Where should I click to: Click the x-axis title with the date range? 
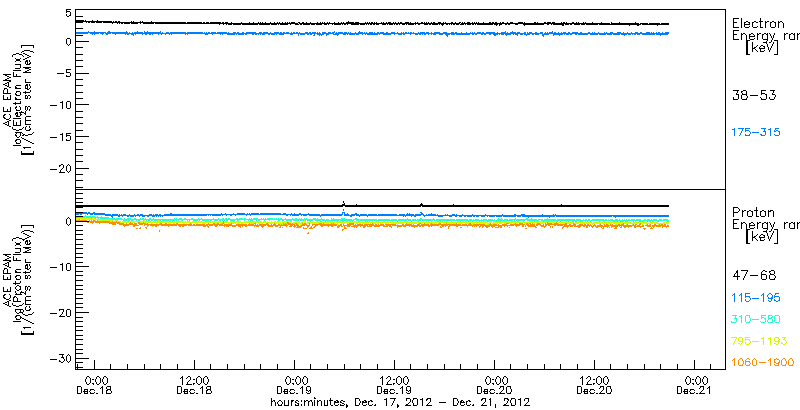(400, 402)
